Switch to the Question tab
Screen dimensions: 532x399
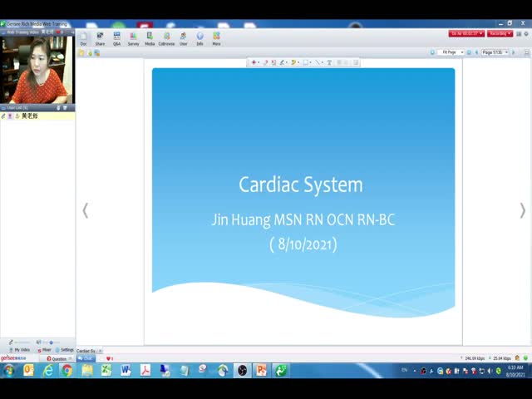[x=57, y=358]
